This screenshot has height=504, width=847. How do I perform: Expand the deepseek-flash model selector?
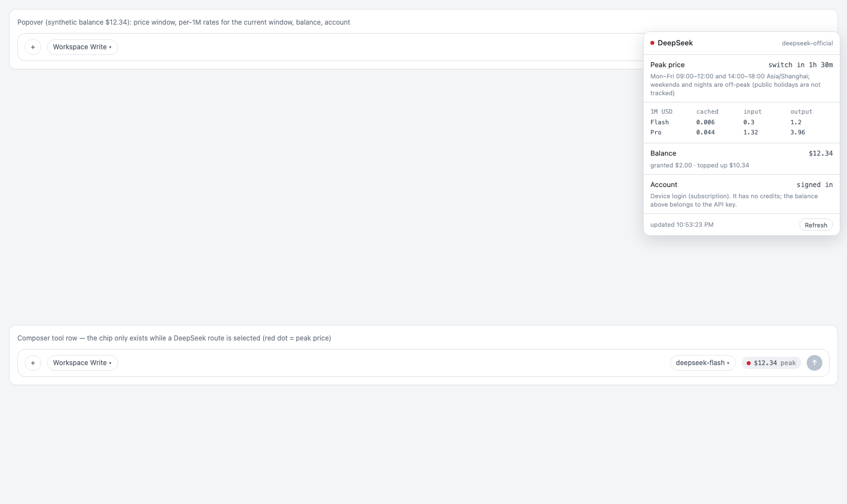[x=702, y=363]
